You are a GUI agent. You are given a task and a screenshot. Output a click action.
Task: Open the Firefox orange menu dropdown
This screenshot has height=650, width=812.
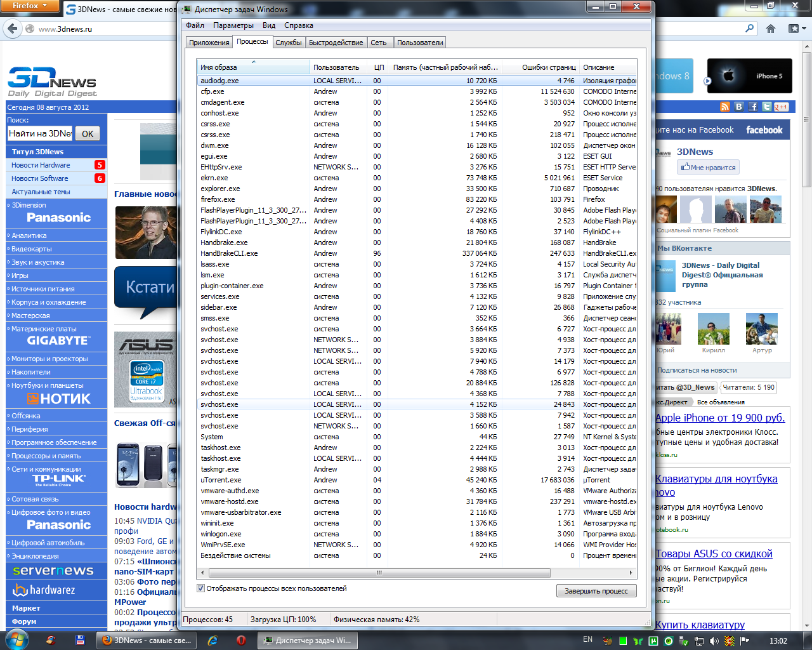coord(30,6)
